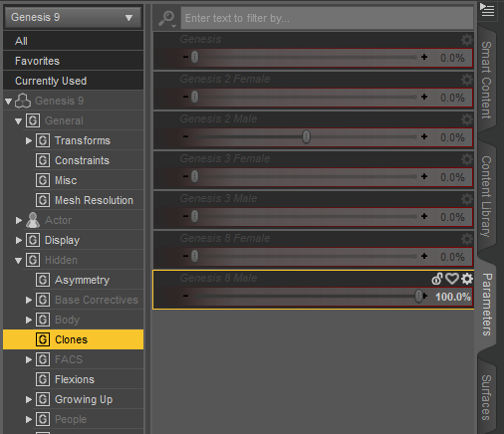Click the filter text input field

(327, 18)
